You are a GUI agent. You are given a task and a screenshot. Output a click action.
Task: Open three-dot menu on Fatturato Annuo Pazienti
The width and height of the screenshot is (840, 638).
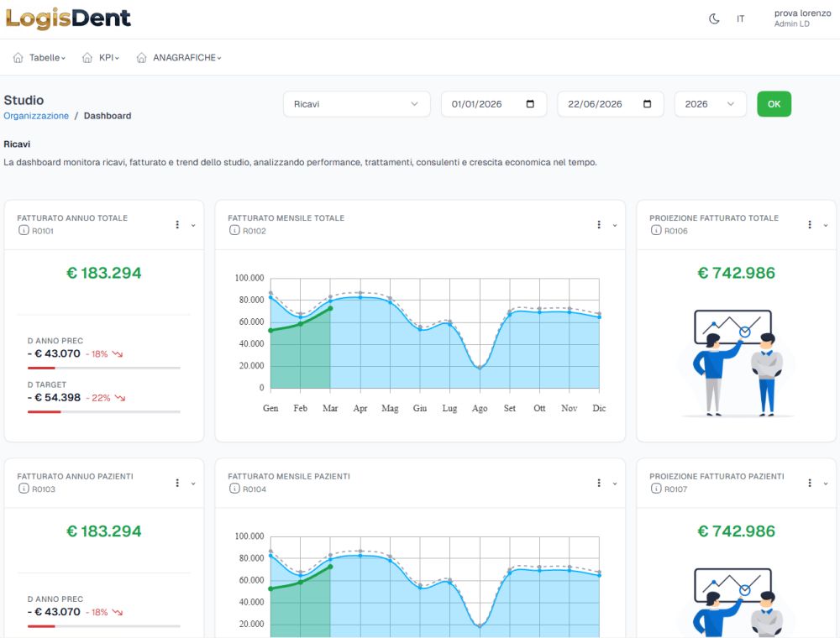tap(177, 483)
